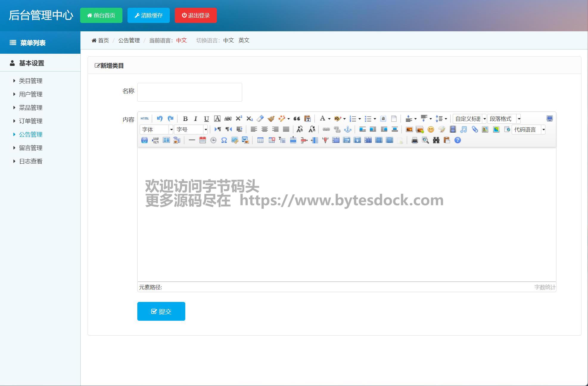The image size is (588, 386).
Task: Toggle fullscreen editor monitor icon
Action: coord(549,119)
